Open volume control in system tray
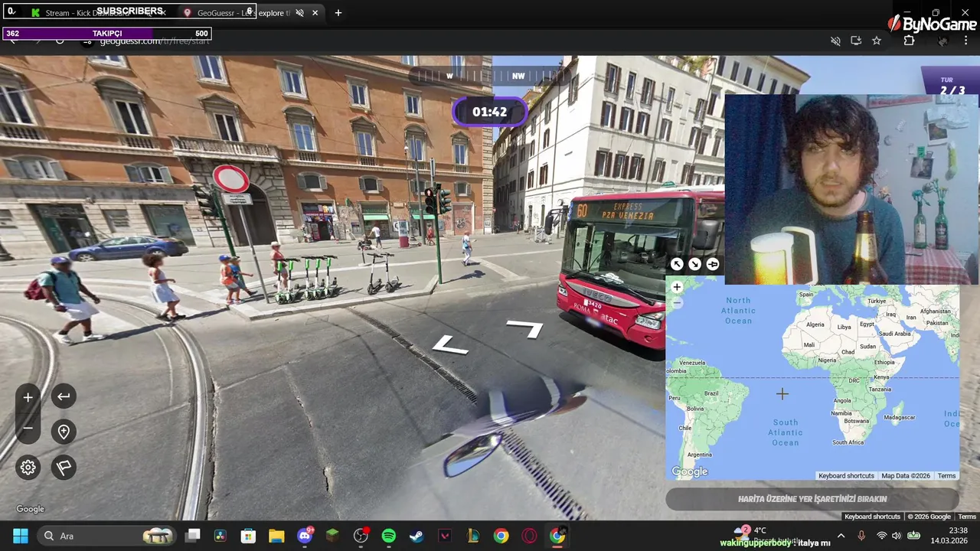This screenshot has width=980, height=551. (x=897, y=536)
